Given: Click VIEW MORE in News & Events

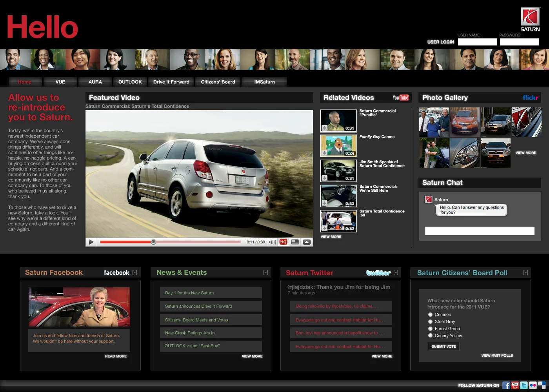Looking at the screenshot, I should [252, 356].
